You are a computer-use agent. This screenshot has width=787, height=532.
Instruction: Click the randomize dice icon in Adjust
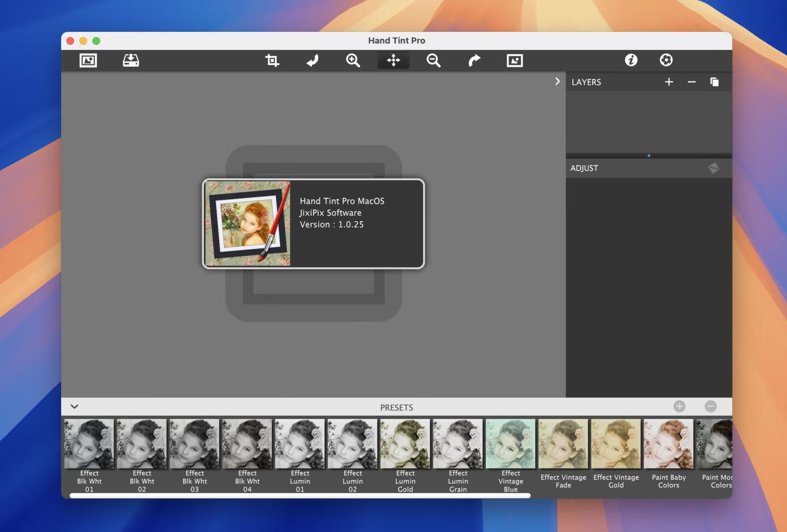pyautogui.click(x=714, y=168)
